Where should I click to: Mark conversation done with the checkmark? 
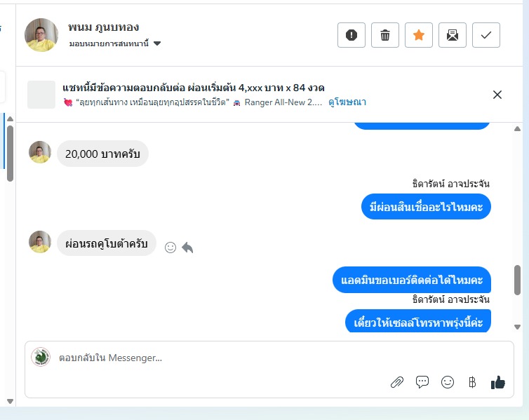tap(486, 35)
